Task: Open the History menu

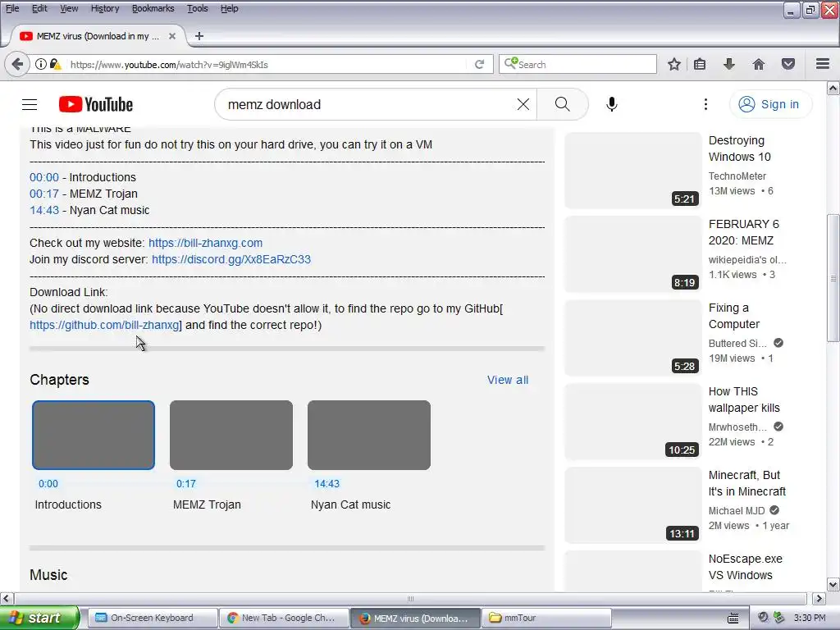Action: coord(105,8)
